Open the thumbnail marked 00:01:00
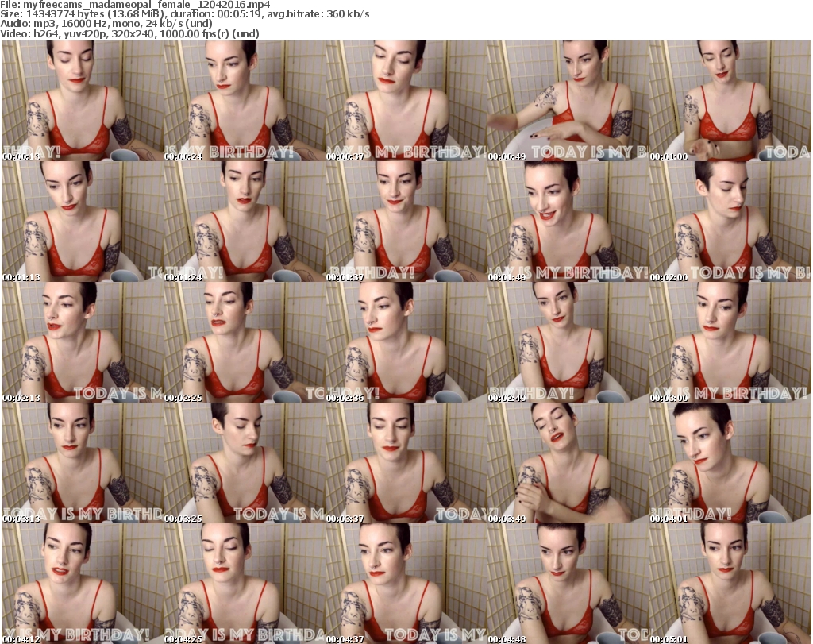The width and height of the screenshot is (813, 644). [x=730, y=101]
